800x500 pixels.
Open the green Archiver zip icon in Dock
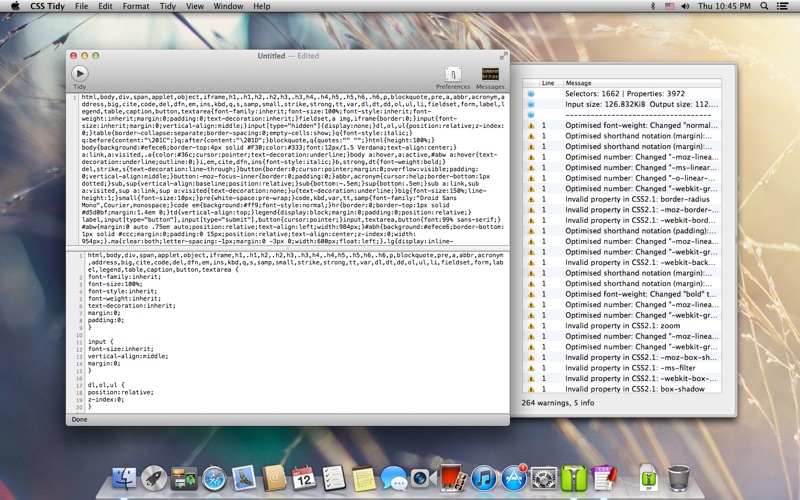pos(574,479)
